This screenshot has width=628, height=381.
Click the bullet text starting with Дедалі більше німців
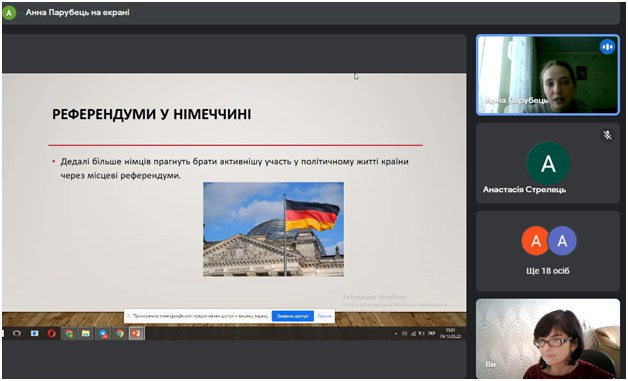(x=234, y=168)
